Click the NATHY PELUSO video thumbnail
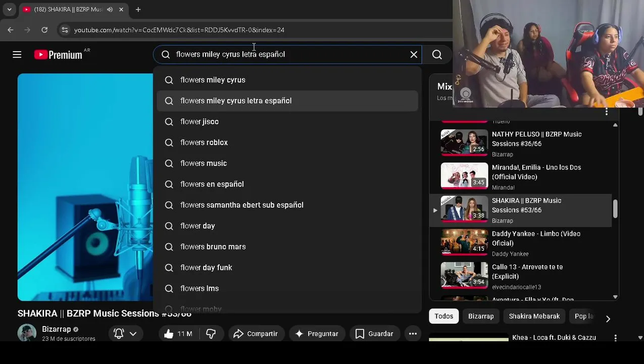 pyautogui.click(x=464, y=143)
